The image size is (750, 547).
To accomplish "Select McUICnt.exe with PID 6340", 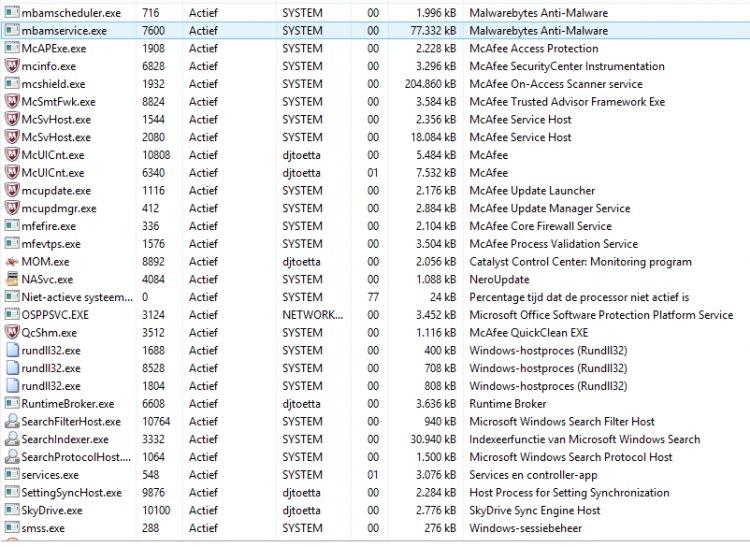I will pos(53,173).
